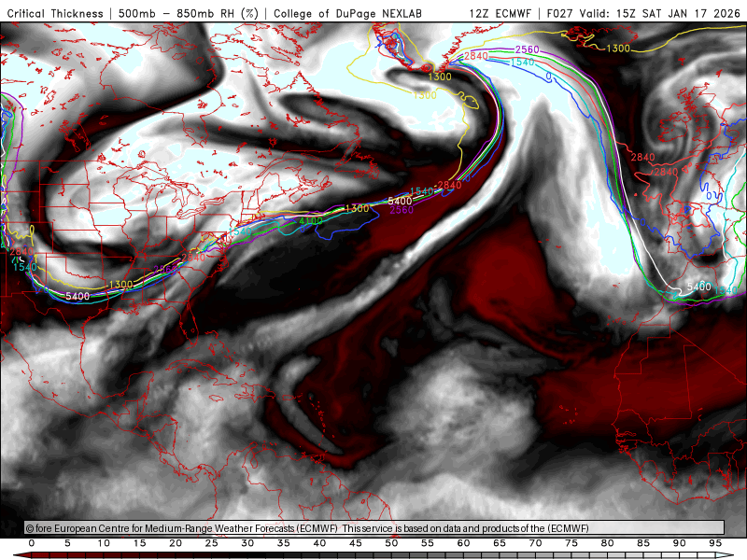Viewport: 747px width, 560px height.
Task: Click the "25" label on the color scale
Action: 212,543
